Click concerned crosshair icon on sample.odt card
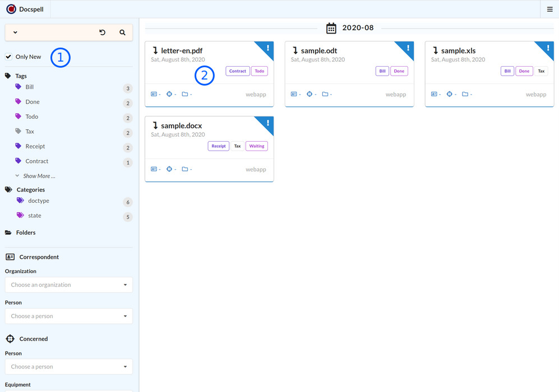The image size is (559, 392). [309, 94]
